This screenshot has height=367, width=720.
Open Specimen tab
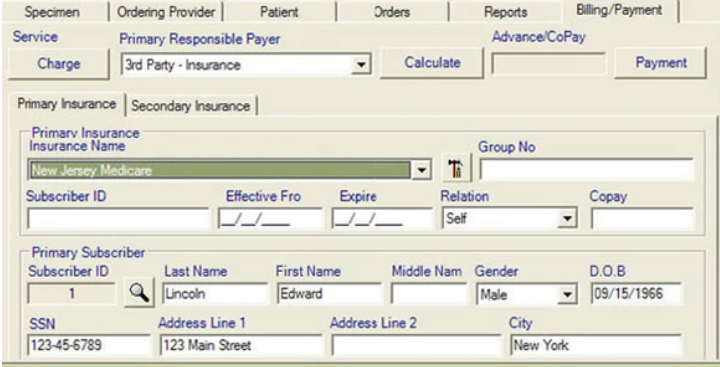pyautogui.click(x=53, y=11)
